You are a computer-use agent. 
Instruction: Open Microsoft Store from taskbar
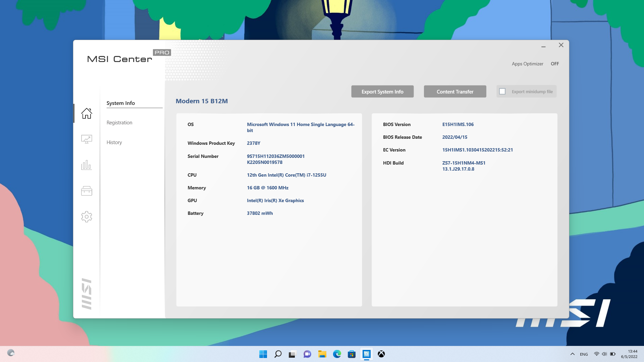pos(352,354)
